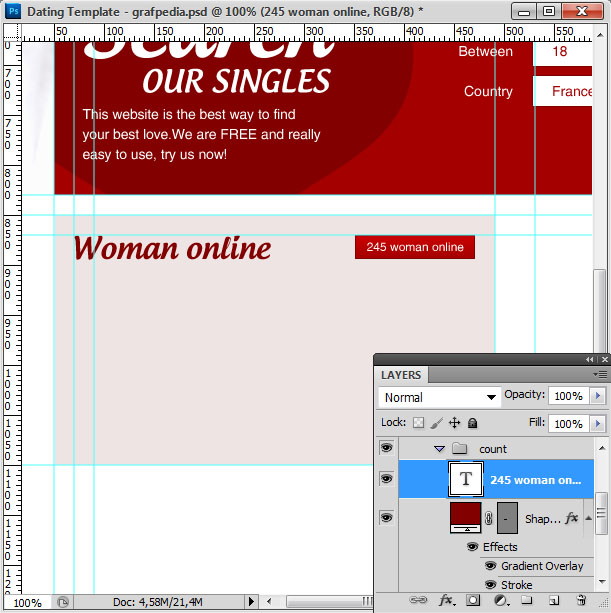Click the 100% zoom field in status bar
The width and height of the screenshot is (611, 613).
27,602
